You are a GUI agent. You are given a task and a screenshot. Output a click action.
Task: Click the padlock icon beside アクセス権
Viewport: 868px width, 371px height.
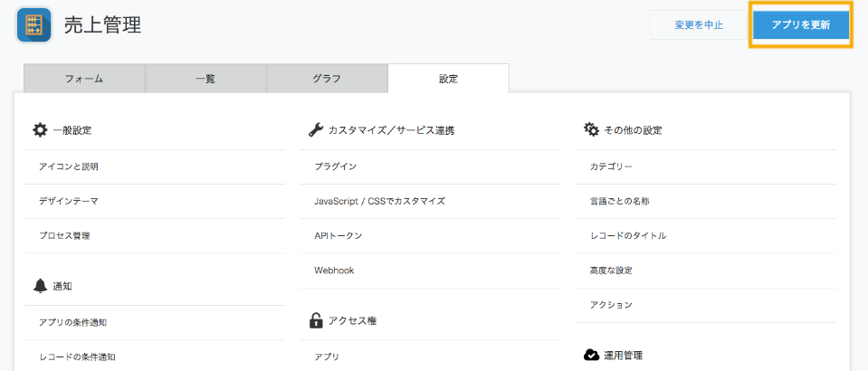pos(316,320)
